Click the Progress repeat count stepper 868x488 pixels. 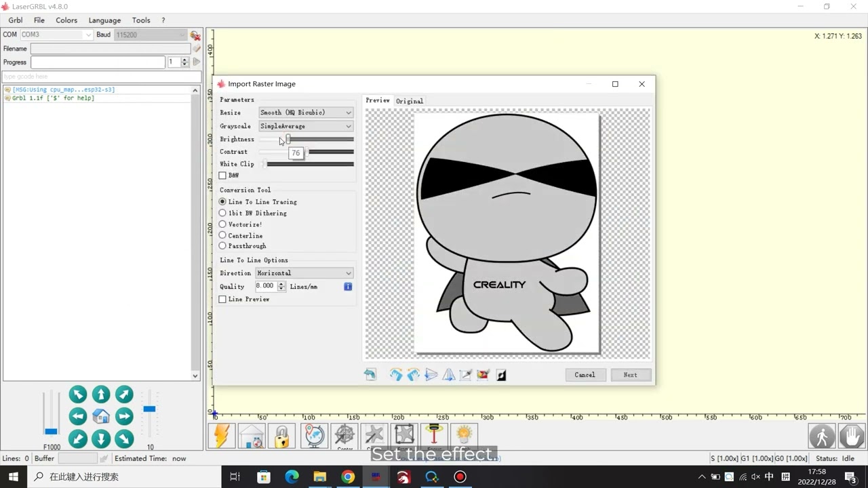coord(184,62)
